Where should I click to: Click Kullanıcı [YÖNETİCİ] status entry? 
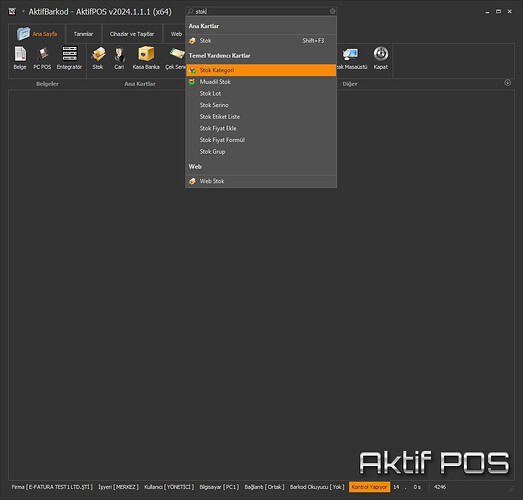pyautogui.click(x=169, y=487)
